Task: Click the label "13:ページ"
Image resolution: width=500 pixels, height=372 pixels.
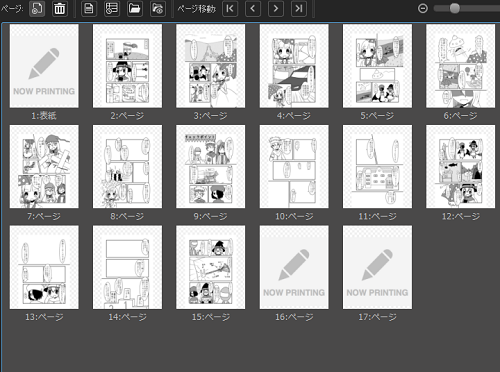Action: point(44,317)
